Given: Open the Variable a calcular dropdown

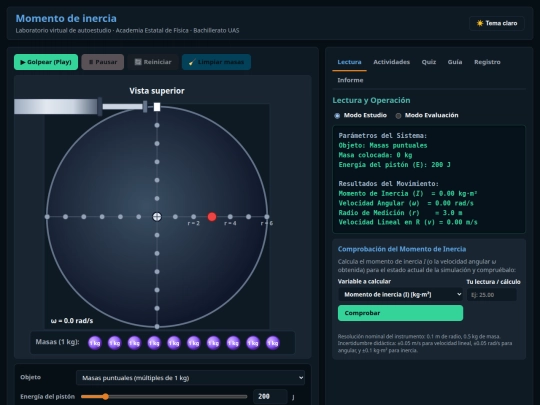Looking at the screenshot, I should [x=400, y=294].
